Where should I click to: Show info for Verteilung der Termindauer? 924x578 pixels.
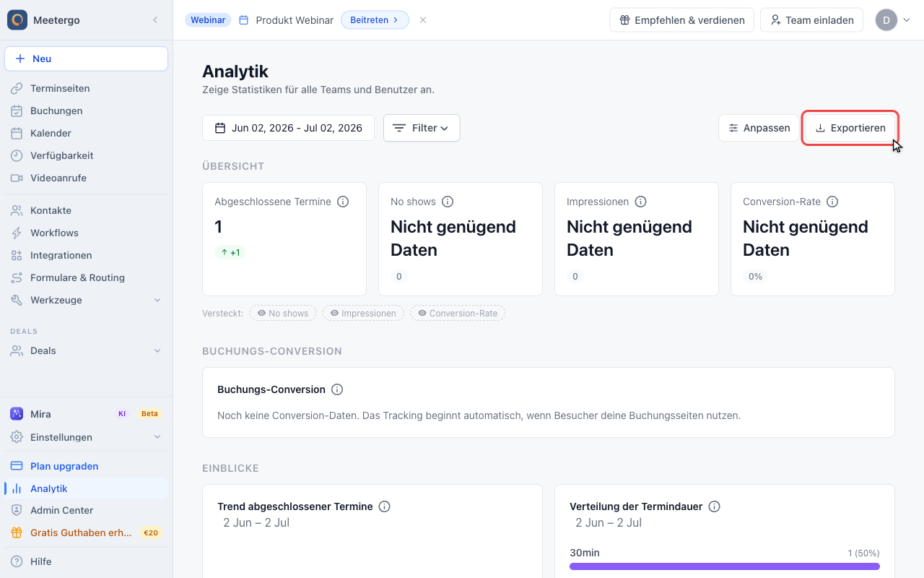point(715,506)
